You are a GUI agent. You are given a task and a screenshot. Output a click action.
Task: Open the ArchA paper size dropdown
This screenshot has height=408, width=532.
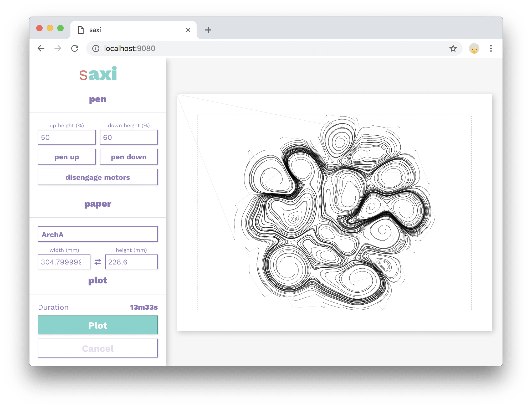point(98,234)
